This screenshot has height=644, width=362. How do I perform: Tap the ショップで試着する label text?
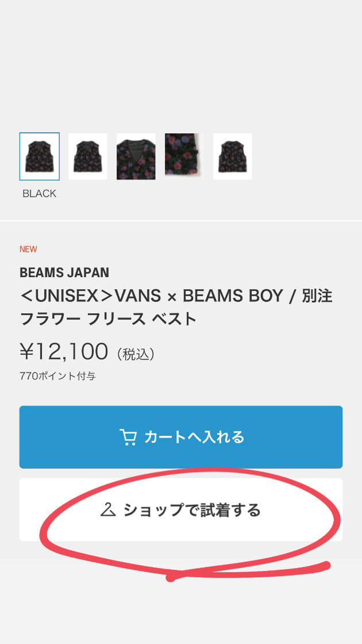pos(192,509)
